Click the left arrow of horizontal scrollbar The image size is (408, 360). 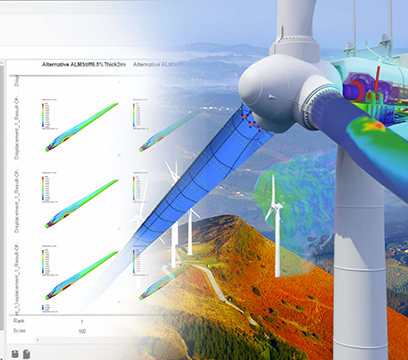click(x=37, y=340)
